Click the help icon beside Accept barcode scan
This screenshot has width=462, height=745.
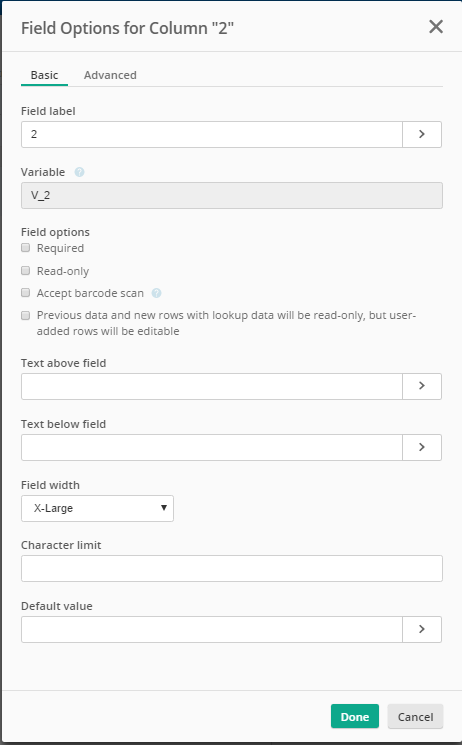point(156,293)
